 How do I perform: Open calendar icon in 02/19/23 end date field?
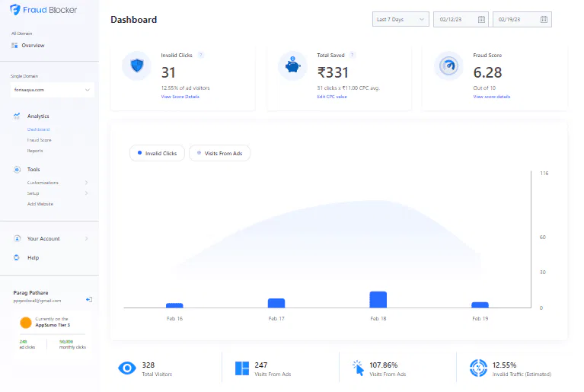544,20
